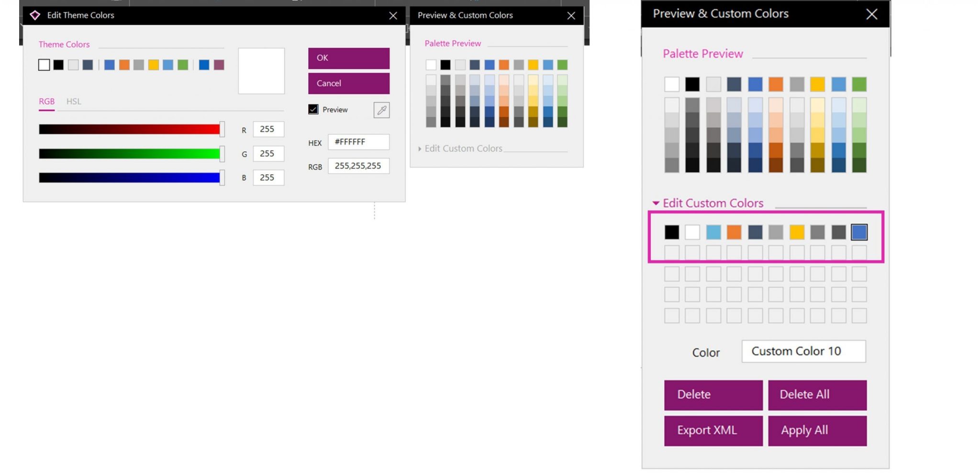This screenshot has height=473, width=980.
Task: Click the red R channel slider handle
Action: 222,129
